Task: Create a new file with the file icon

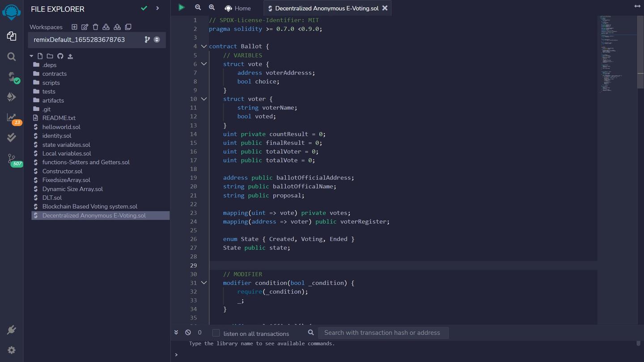Action: [x=40, y=56]
